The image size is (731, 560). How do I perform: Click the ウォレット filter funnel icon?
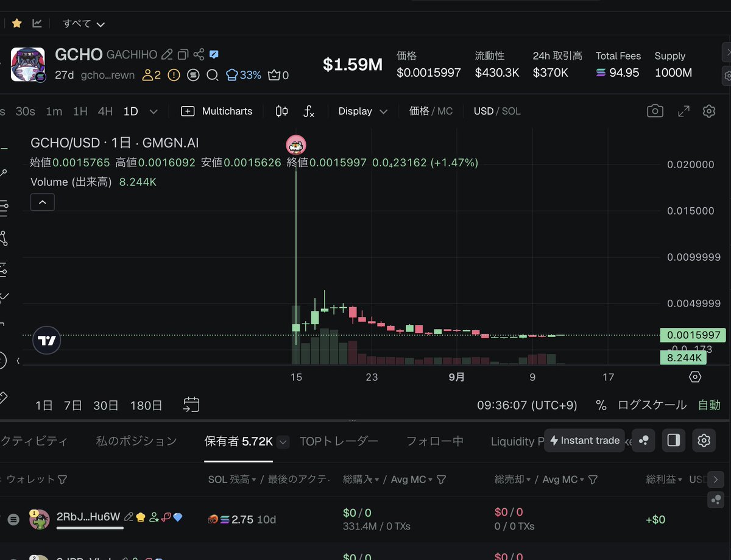pyautogui.click(x=62, y=480)
